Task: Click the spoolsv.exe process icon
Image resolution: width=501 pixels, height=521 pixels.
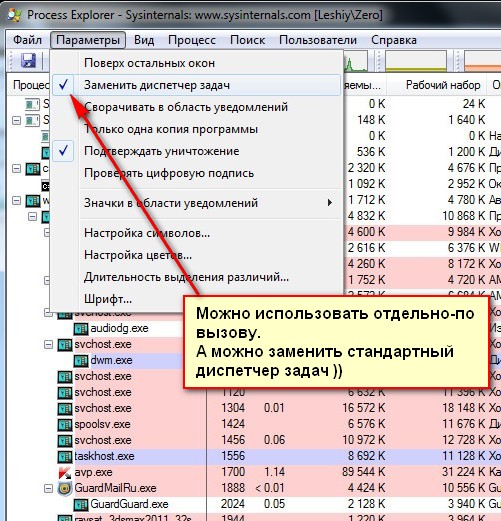Action: 65,424
